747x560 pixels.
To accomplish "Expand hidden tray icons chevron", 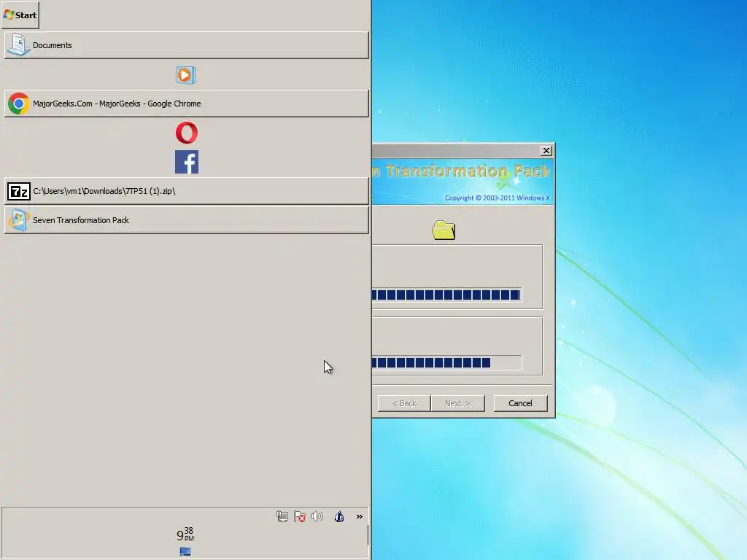I will pyautogui.click(x=359, y=517).
